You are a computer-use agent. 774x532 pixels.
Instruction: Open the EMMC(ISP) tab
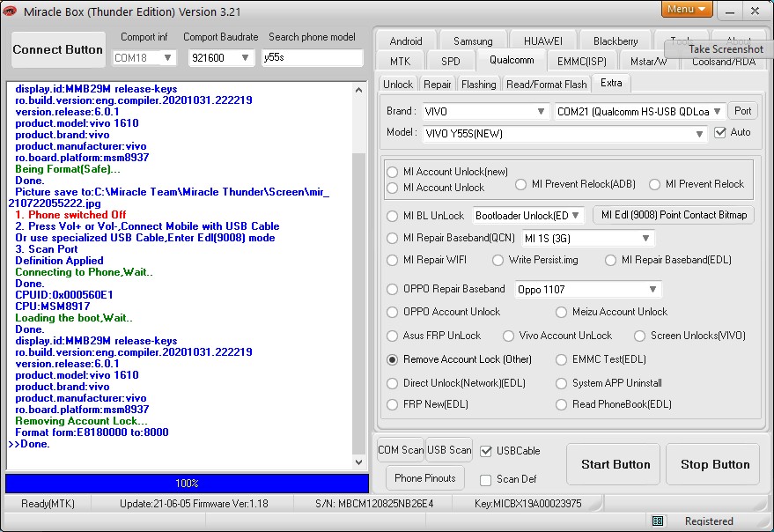[x=582, y=62]
